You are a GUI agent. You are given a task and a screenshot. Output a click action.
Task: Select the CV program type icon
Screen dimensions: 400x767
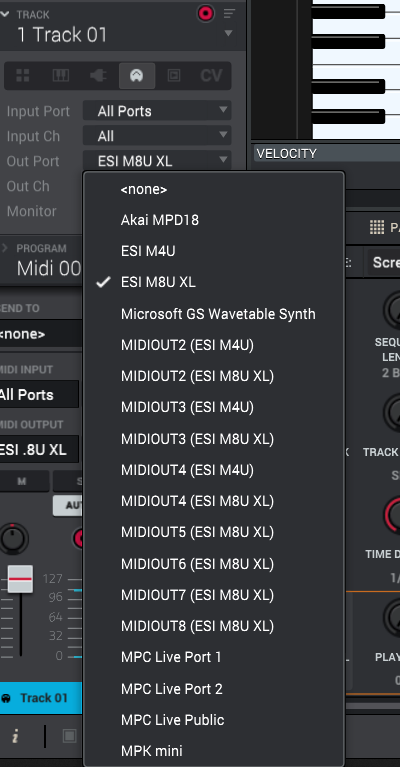(211, 75)
